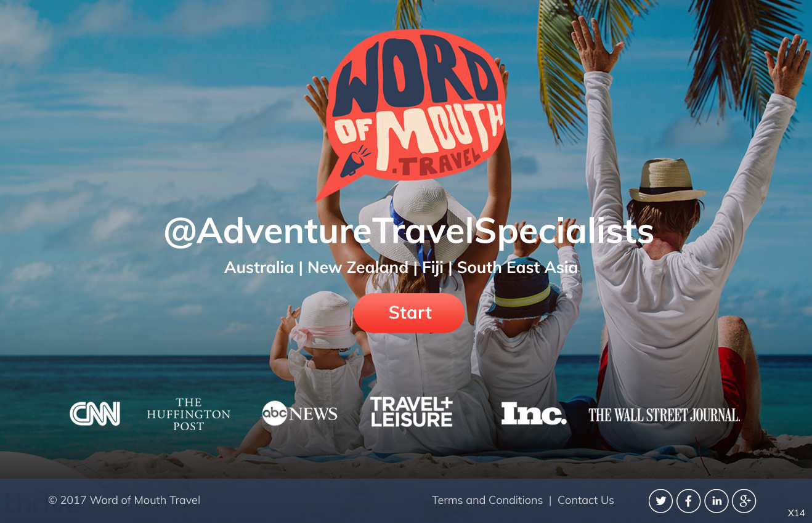Open the Twitter social icon
The height and width of the screenshot is (523, 812).
click(660, 501)
